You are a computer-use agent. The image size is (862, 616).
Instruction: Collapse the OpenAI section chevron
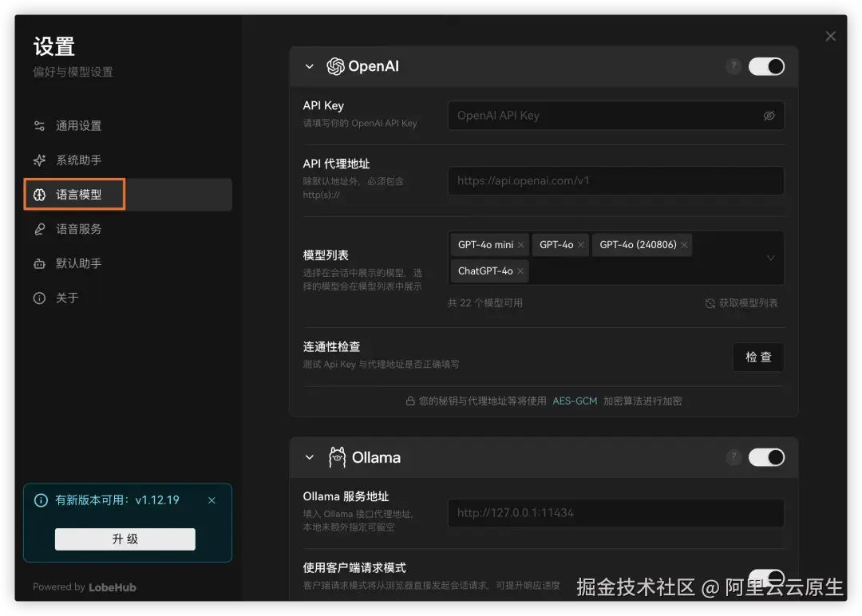pos(310,66)
